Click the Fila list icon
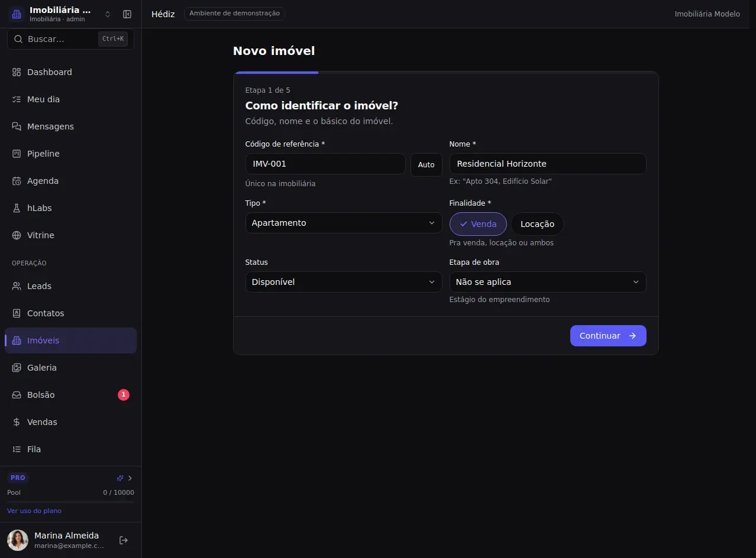 click(x=17, y=449)
